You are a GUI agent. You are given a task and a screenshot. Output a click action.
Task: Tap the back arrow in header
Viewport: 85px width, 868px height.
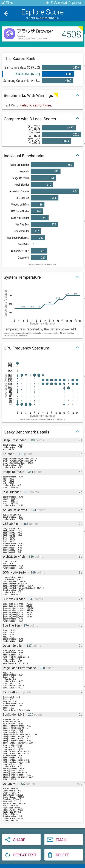6,13
